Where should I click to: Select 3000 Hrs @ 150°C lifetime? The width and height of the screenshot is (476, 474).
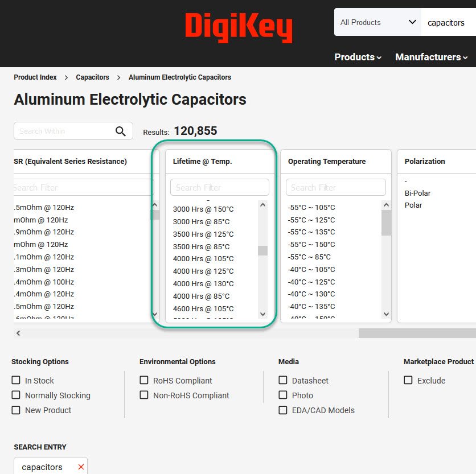point(203,209)
